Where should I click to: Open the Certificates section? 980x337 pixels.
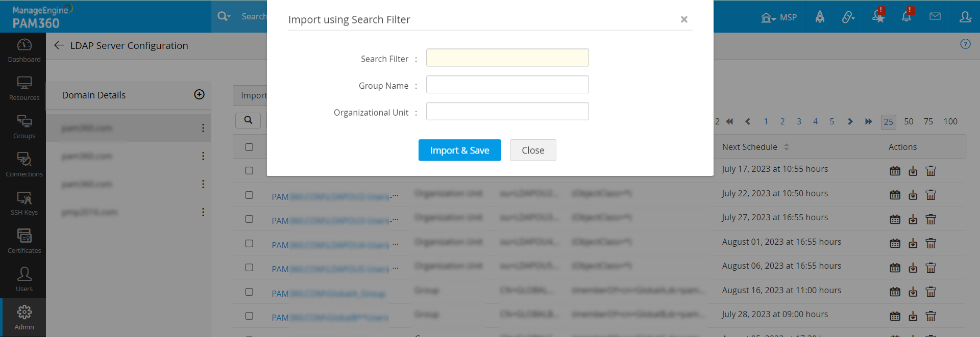24,242
